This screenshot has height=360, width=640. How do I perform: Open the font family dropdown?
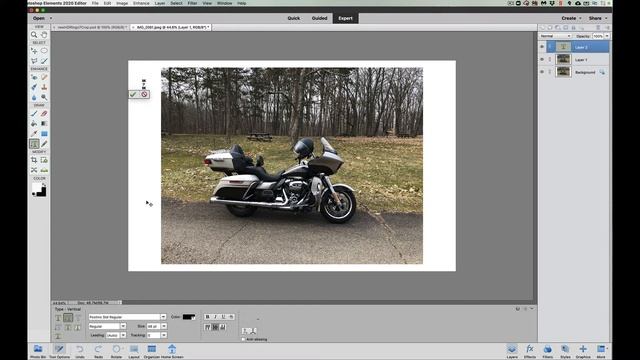coord(163,317)
